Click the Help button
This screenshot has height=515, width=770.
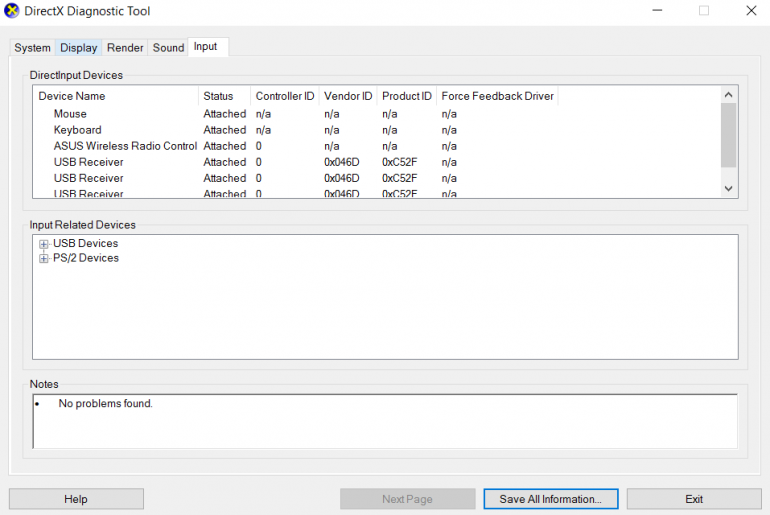(76, 499)
